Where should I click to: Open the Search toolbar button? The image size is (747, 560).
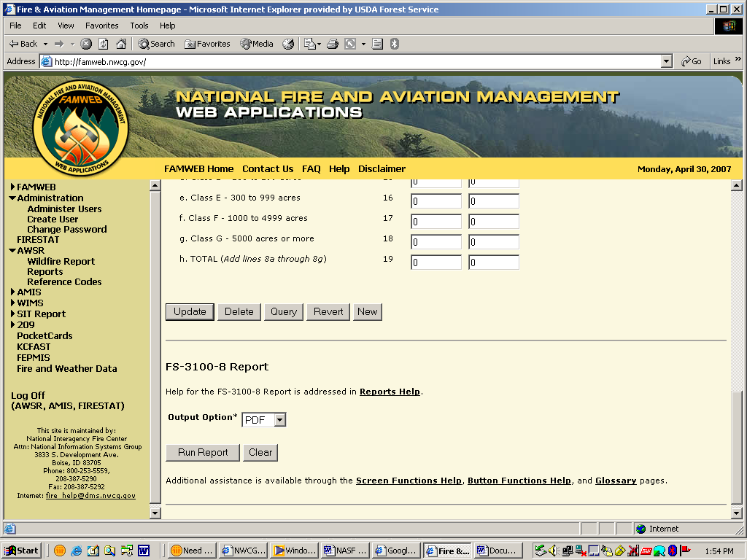pos(156,44)
